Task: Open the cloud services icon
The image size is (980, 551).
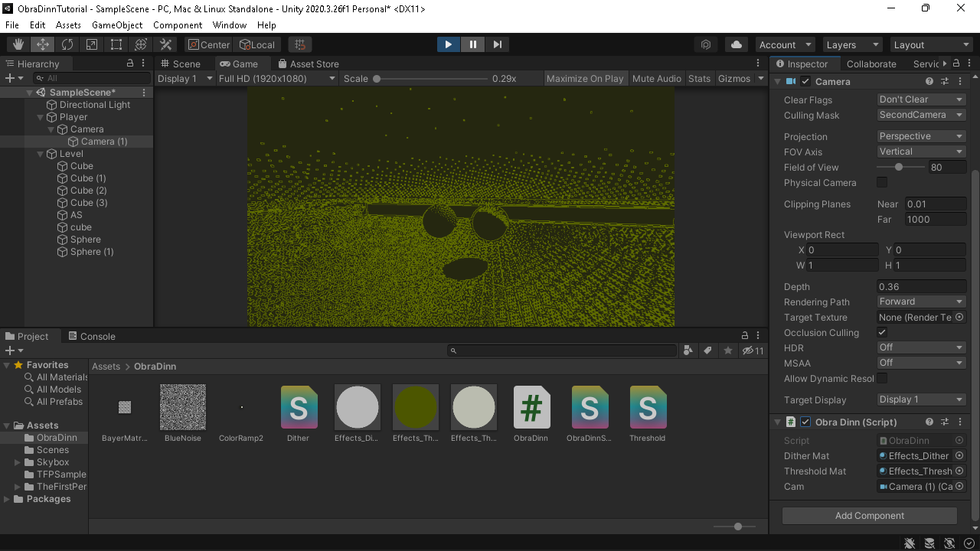Action: (x=737, y=44)
